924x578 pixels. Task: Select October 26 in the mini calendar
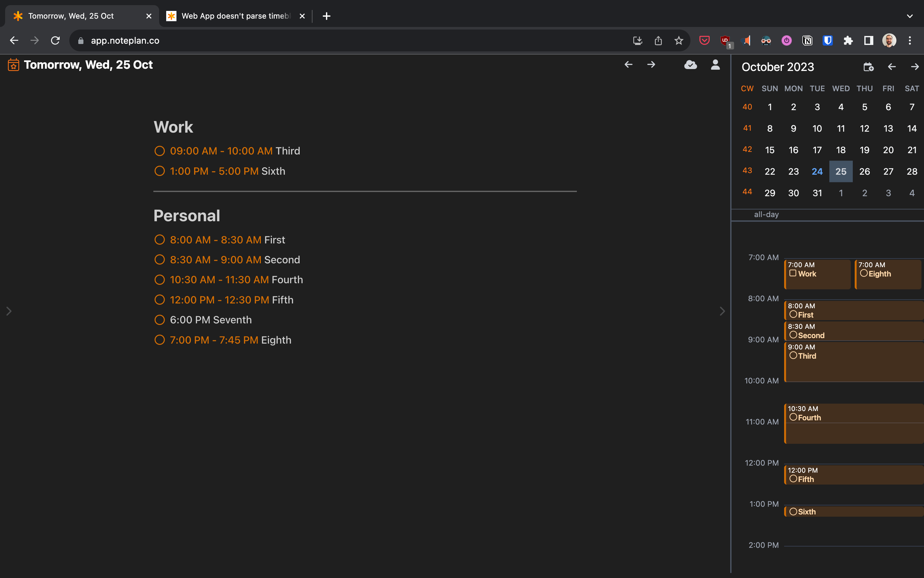click(x=864, y=172)
